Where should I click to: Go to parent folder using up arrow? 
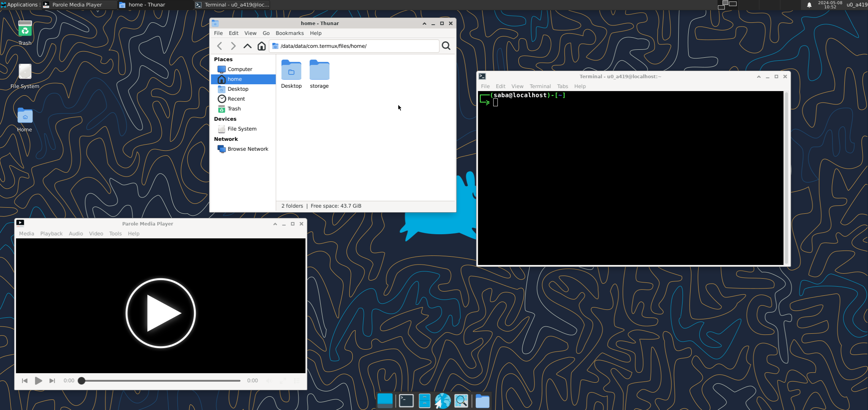click(247, 46)
